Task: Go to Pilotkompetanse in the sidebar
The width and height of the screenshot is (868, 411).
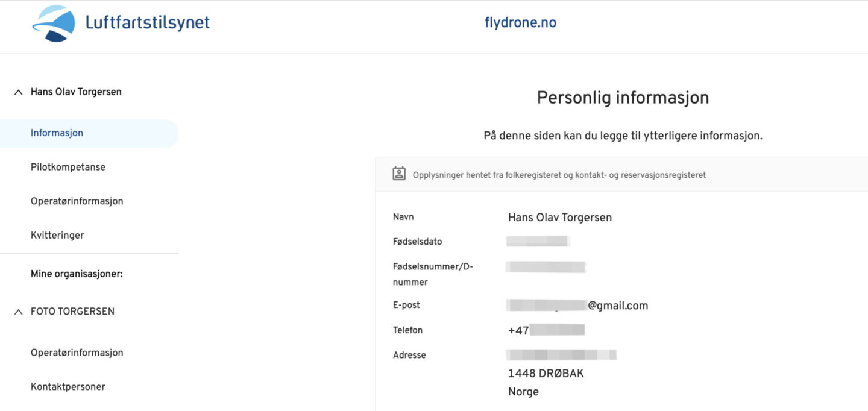Action: 68,167
